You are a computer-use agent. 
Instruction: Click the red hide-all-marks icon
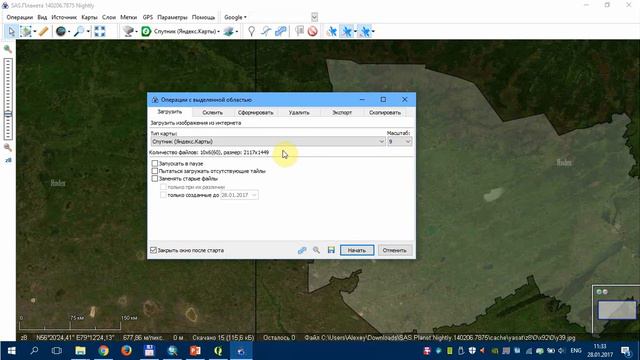pos(313,31)
